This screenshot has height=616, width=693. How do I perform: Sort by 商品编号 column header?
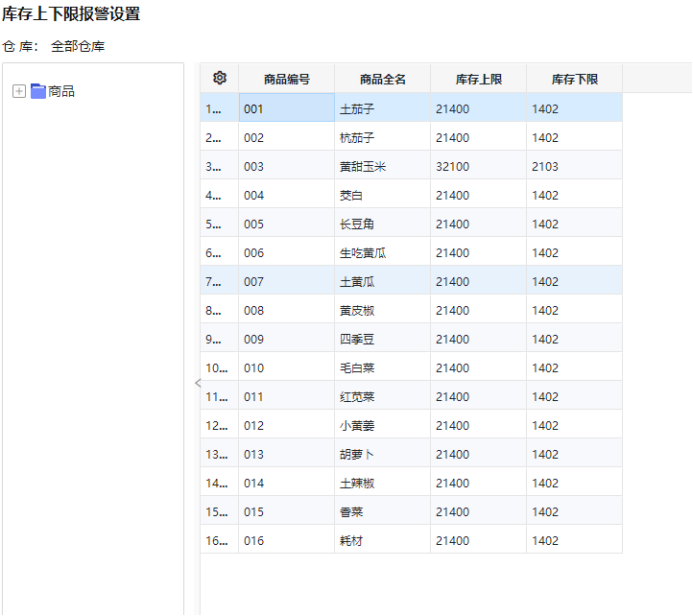click(x=286, y=79)
